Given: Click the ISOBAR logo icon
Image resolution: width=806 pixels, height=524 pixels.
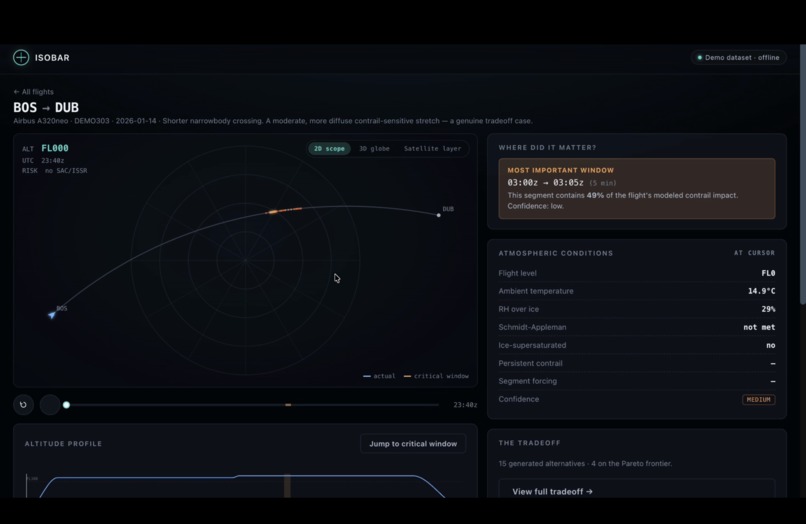Looking at the screenshot, I should tap(21, 58).
